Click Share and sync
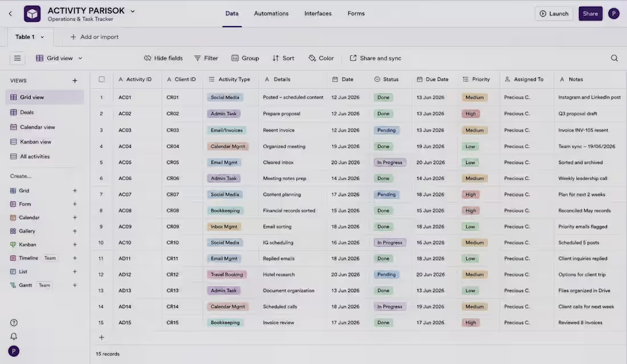 click(375, 58)
